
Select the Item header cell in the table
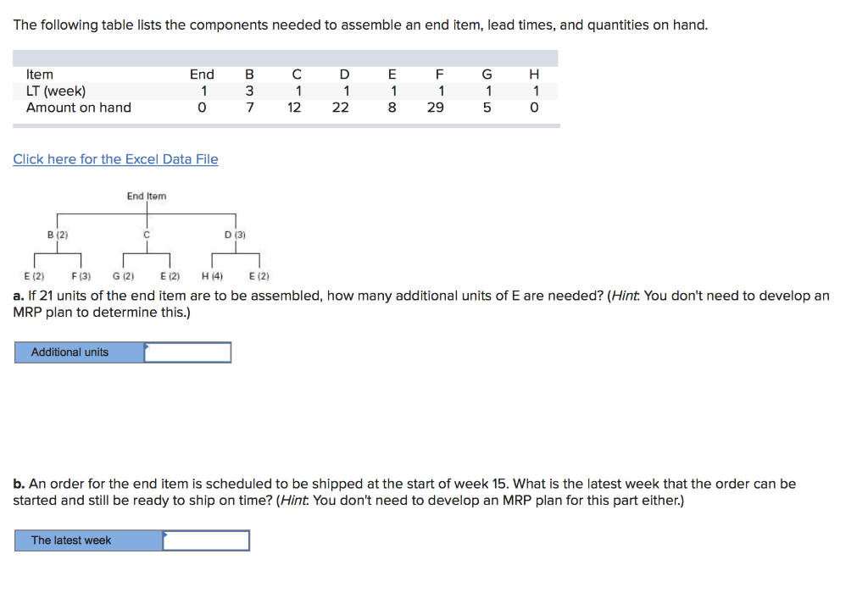point(39,75)
